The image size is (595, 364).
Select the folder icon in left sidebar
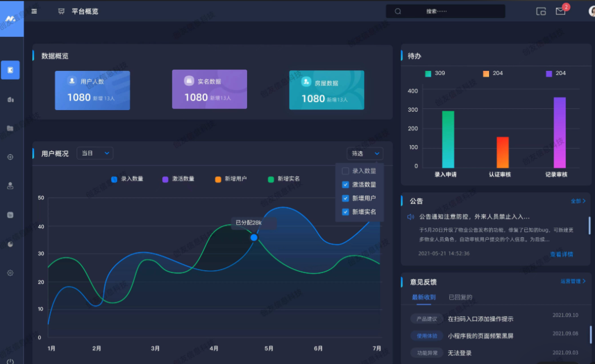coord(10,128)
